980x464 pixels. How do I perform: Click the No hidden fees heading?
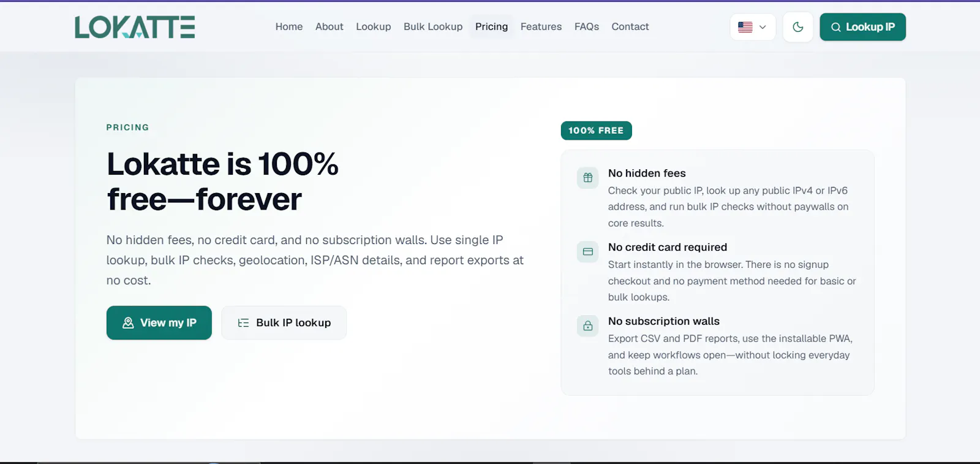pyautogui.click(x=647, y=173)
